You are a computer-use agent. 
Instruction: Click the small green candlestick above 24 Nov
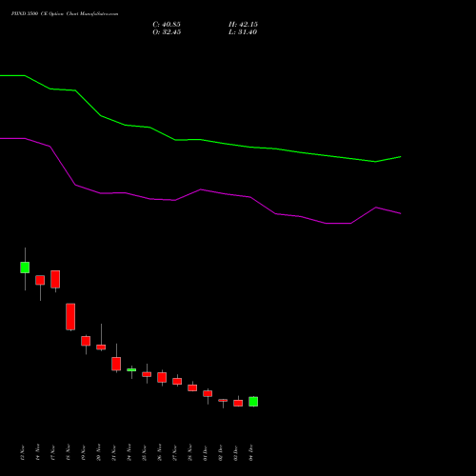[x=131, y=370]
